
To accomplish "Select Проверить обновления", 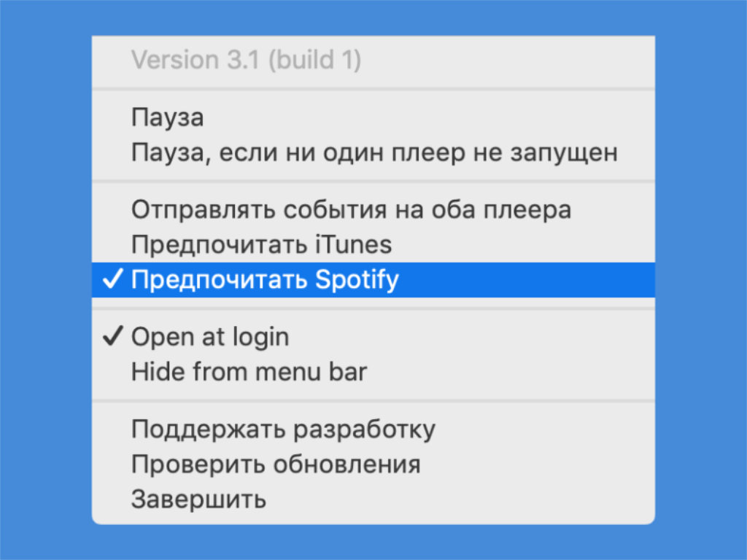I will click(276, 464).
